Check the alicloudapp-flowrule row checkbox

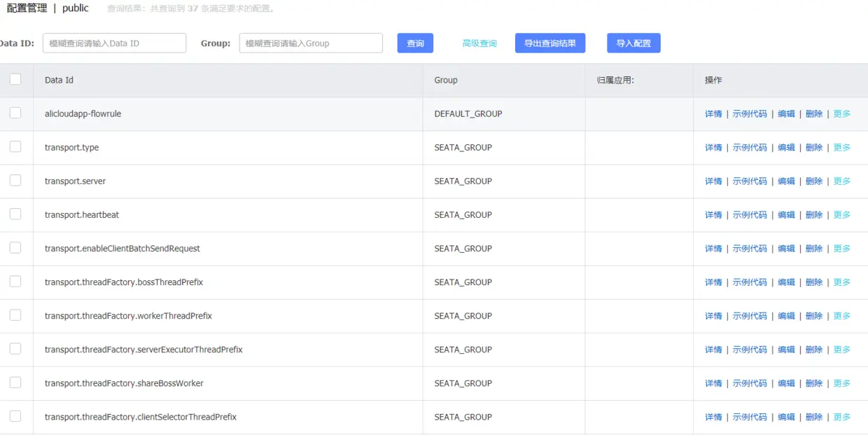pyautogui.click(x=15, y=113)
